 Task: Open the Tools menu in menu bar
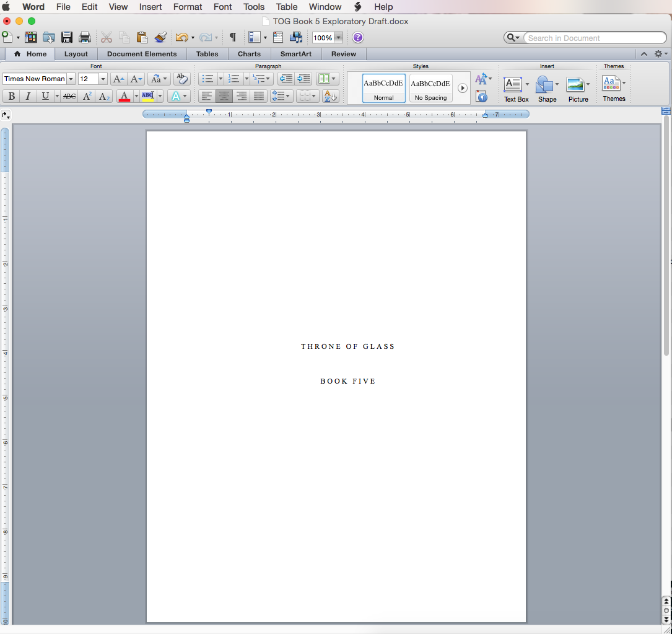coord(254,7)
